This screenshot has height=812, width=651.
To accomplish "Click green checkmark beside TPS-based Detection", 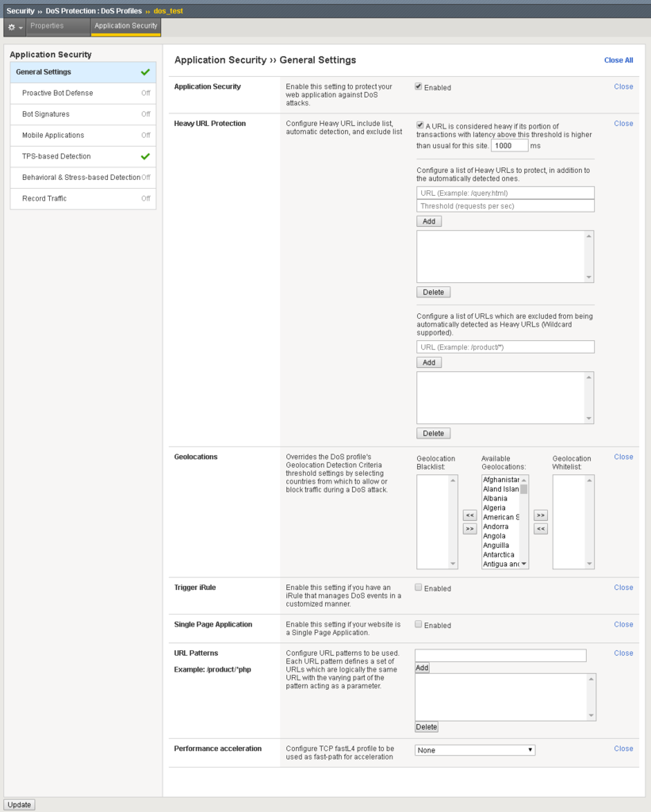I will tap(145, 156).
